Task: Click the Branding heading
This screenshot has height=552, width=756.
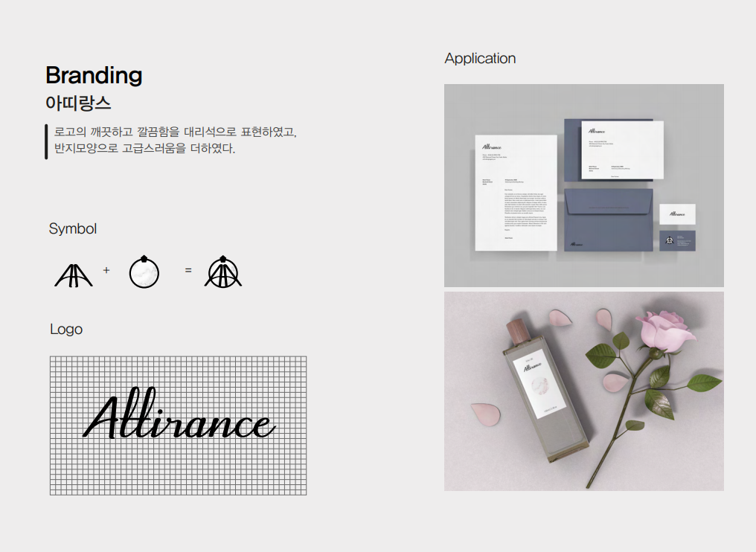Action: tap(94, 75)
